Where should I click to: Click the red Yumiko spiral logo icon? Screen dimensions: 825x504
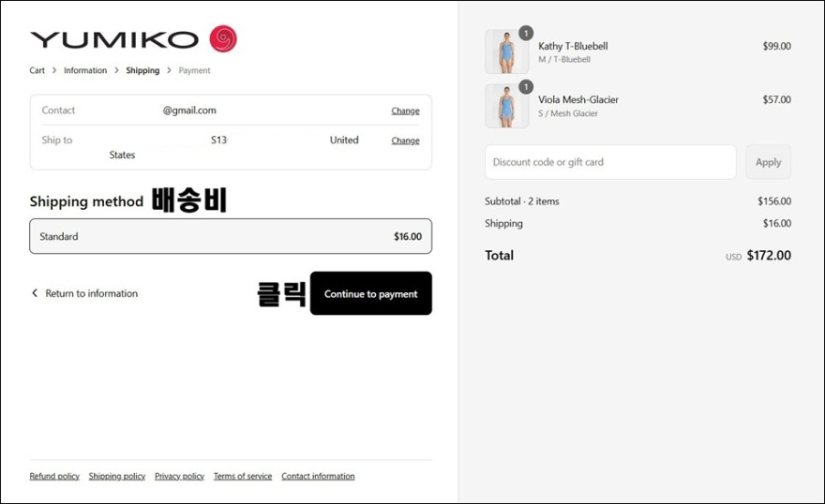coord(223,39)
